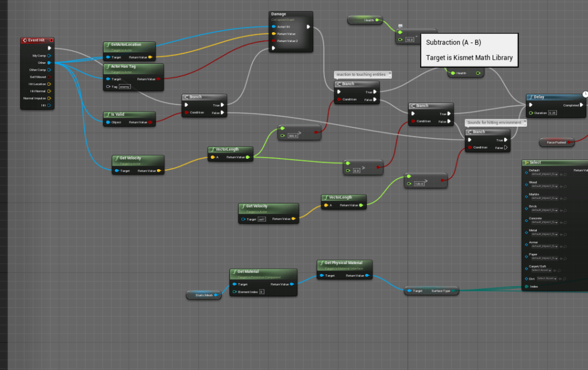This screenshot has height=370, width=588.
Task: Click the Select node header icon
Action: pyautogui.click(x=526, y=163)
